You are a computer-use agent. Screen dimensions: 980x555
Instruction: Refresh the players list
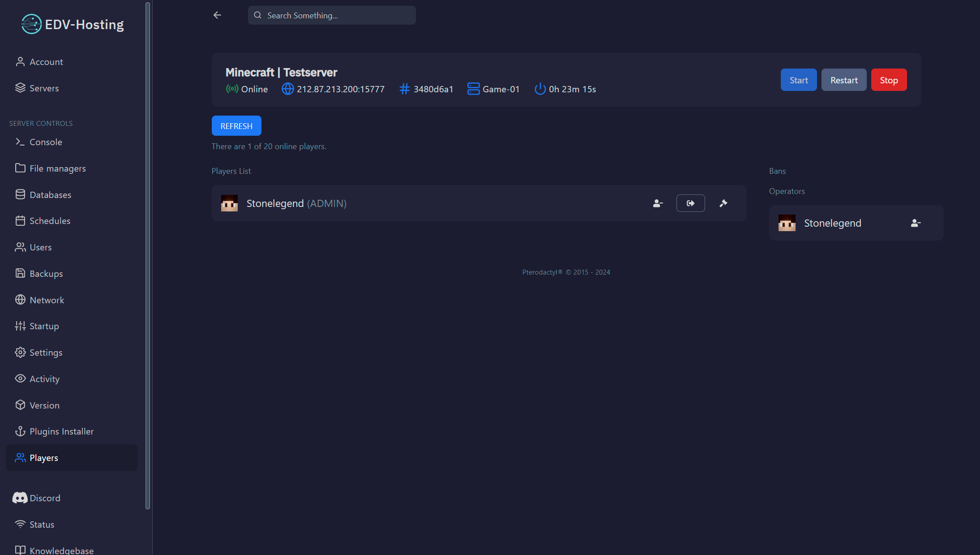click(236, 126)
